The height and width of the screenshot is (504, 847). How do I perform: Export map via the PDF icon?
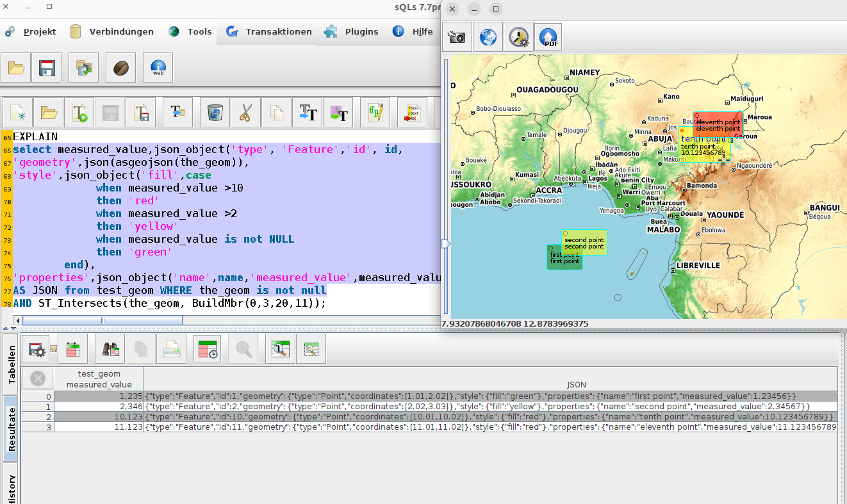pyautogui.click(x=548, y=37)
